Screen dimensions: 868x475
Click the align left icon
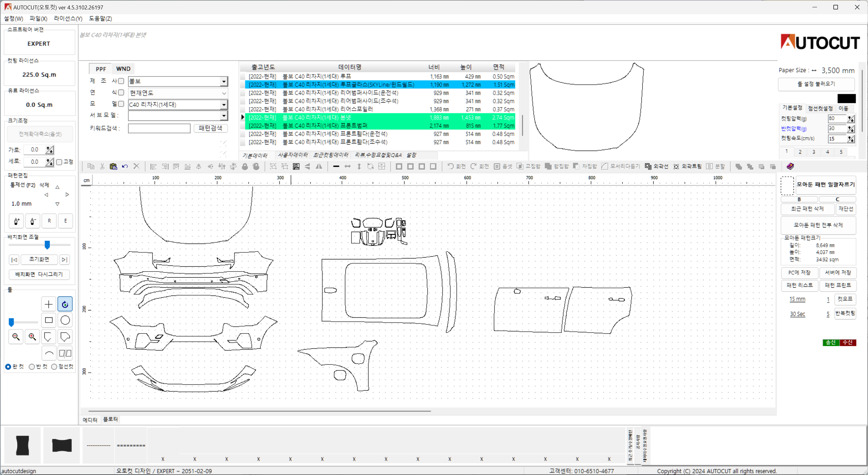pos(153,166)
